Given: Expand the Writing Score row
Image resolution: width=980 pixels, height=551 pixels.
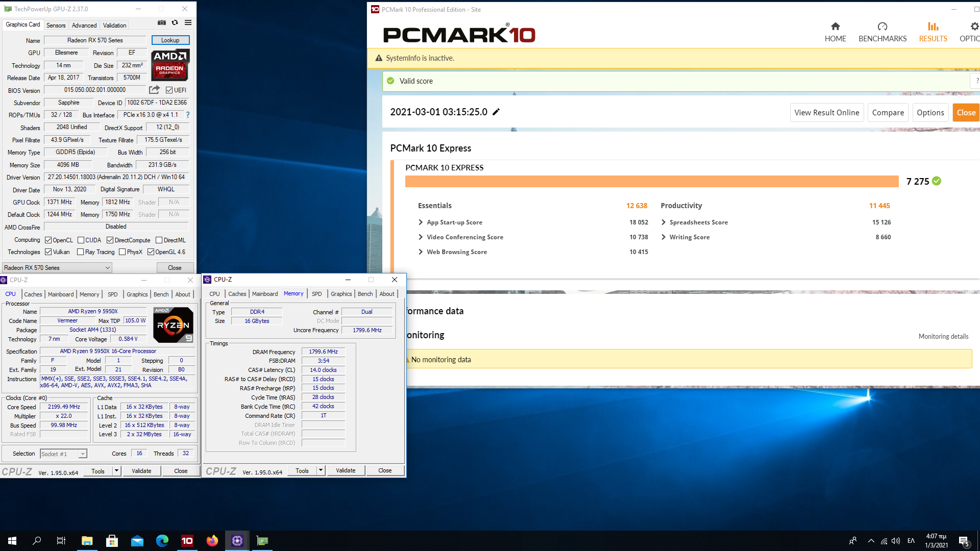Looking at the screenshot, I should click(664, 237).
